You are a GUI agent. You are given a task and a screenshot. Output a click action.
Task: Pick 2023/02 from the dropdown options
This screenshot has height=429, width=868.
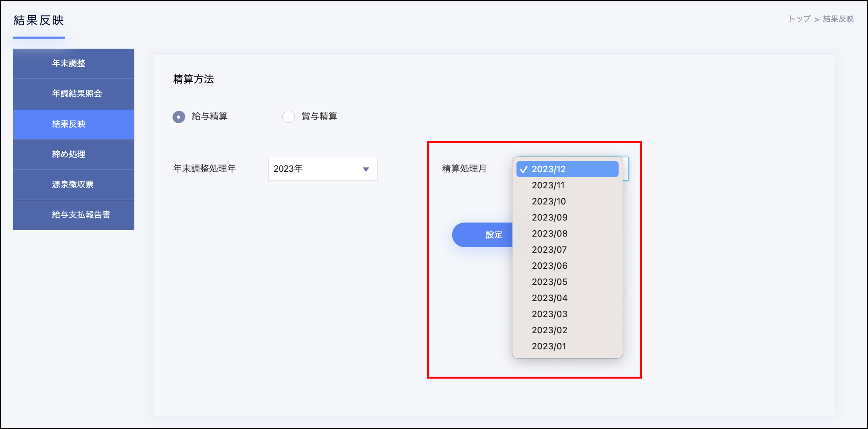point(567,330)
